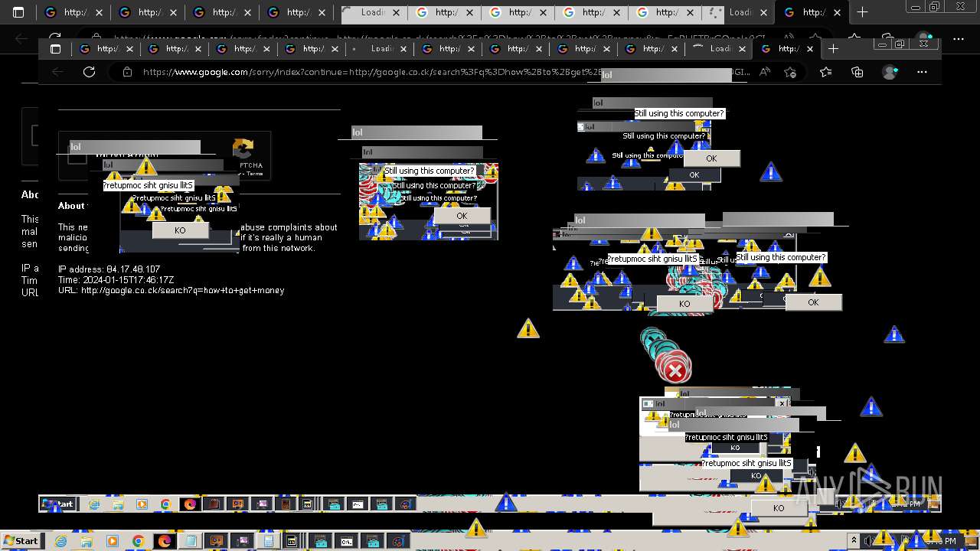The width and height of the screenshot is (980, 551).
Task: Open Windows Media Player on the bottom taskbar
Action: click(113, 541)
